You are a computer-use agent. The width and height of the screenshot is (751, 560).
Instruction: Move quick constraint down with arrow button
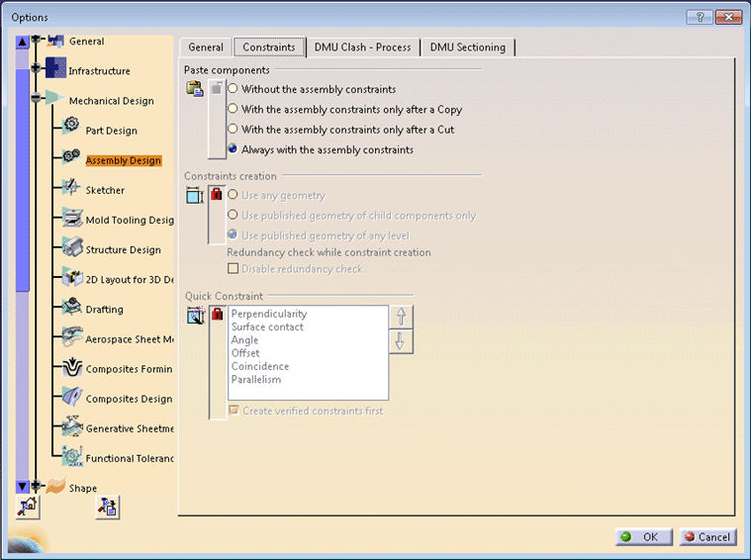(402, 341)
